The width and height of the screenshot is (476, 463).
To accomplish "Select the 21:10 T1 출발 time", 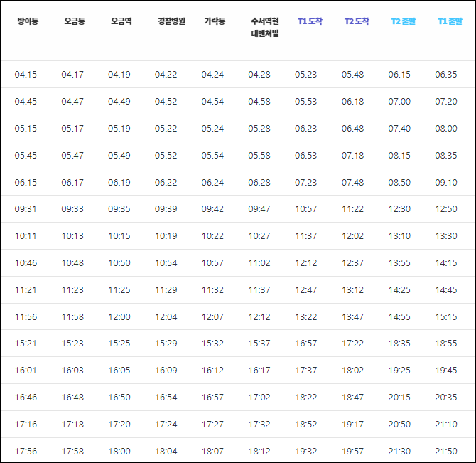I will pos(446,425).
